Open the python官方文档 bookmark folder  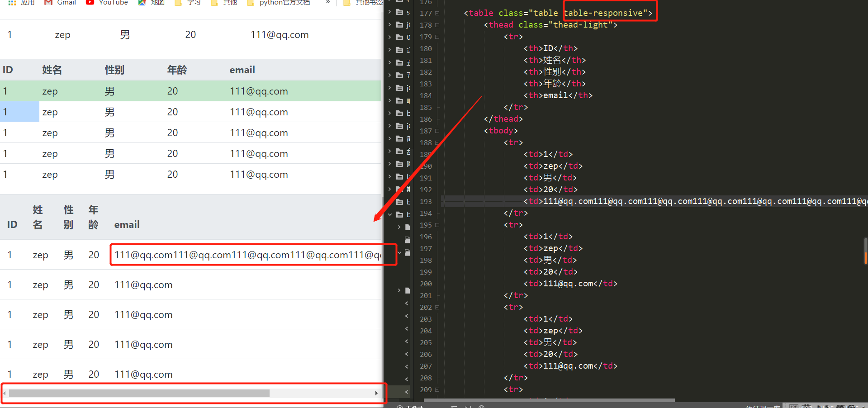click(x=279, y=2)
